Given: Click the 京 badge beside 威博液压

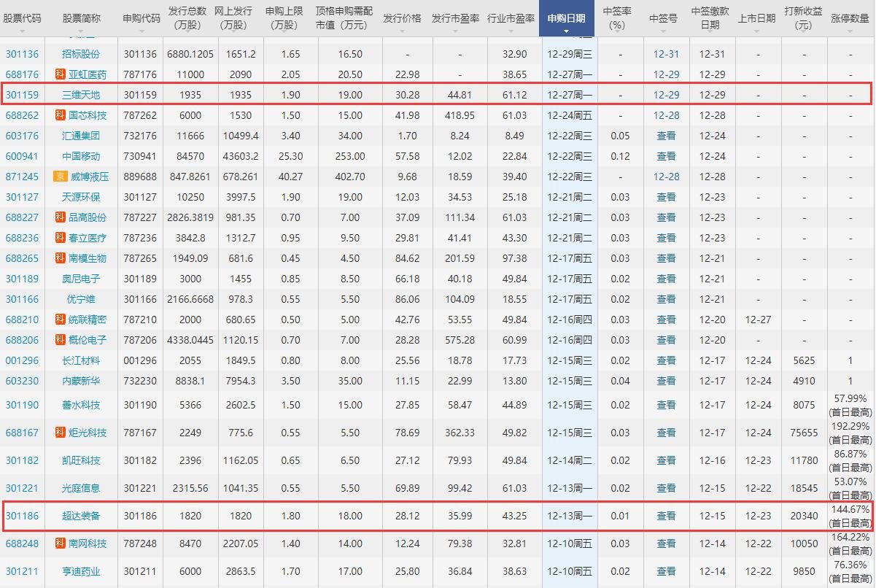Looking at the screenshot, I should click(x=61, y=177).
